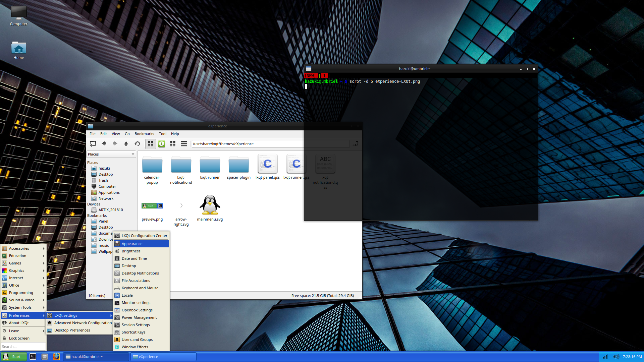Viewport: 644px width, 362px height.
Task: Launch LXQt Configuration Center
Action: [x=141, y=236]
